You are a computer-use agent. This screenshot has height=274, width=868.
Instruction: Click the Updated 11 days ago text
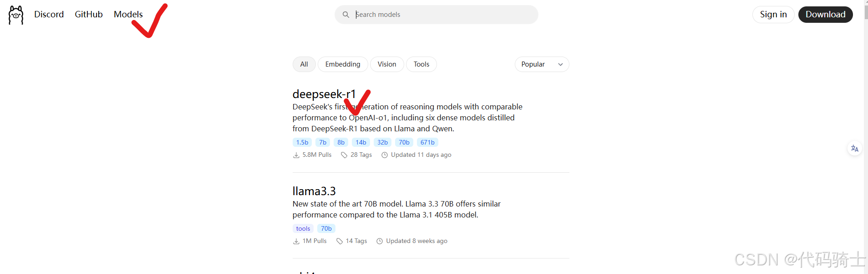421,155
